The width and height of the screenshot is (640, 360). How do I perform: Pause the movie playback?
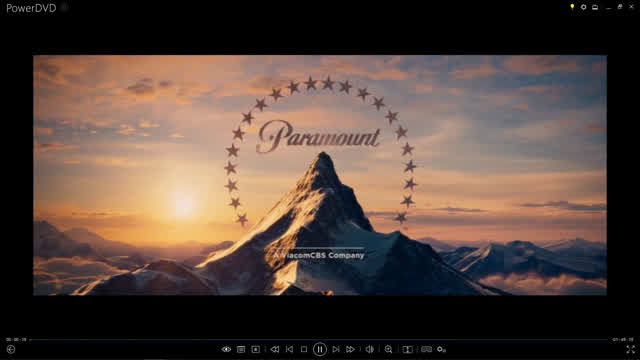tap(320, 349)
